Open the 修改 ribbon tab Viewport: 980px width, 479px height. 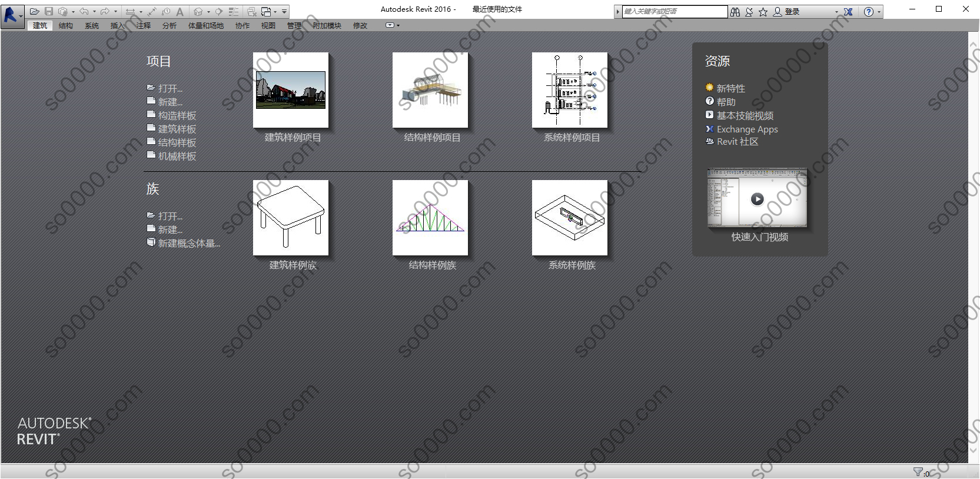[x=360, y=25]
